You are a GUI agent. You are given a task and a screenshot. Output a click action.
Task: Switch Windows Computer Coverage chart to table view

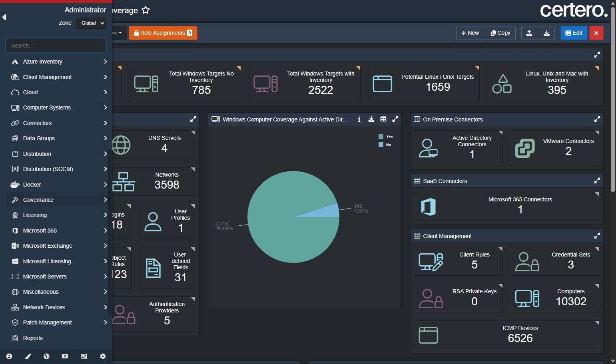[383, 119]
